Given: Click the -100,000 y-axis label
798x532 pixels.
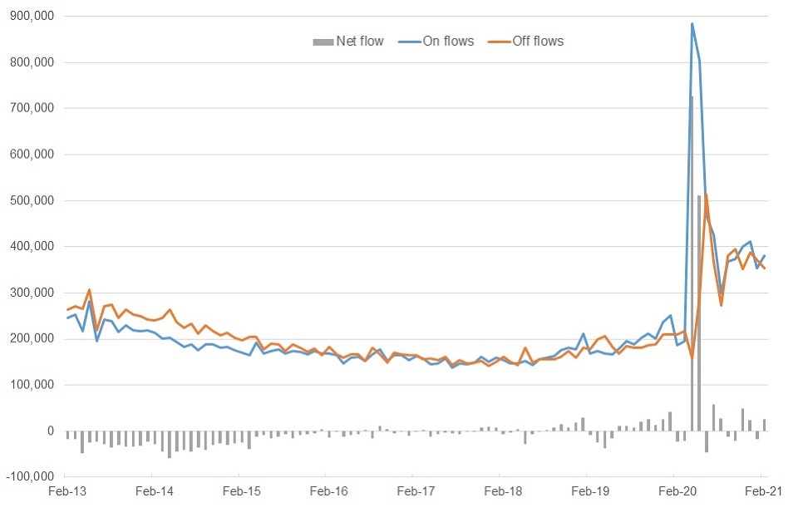Looking at the screenshot, I should point(28,476).
